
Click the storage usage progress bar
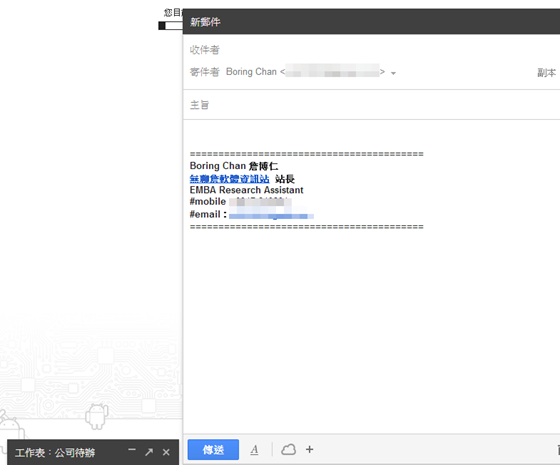click(x=170, y=25)
